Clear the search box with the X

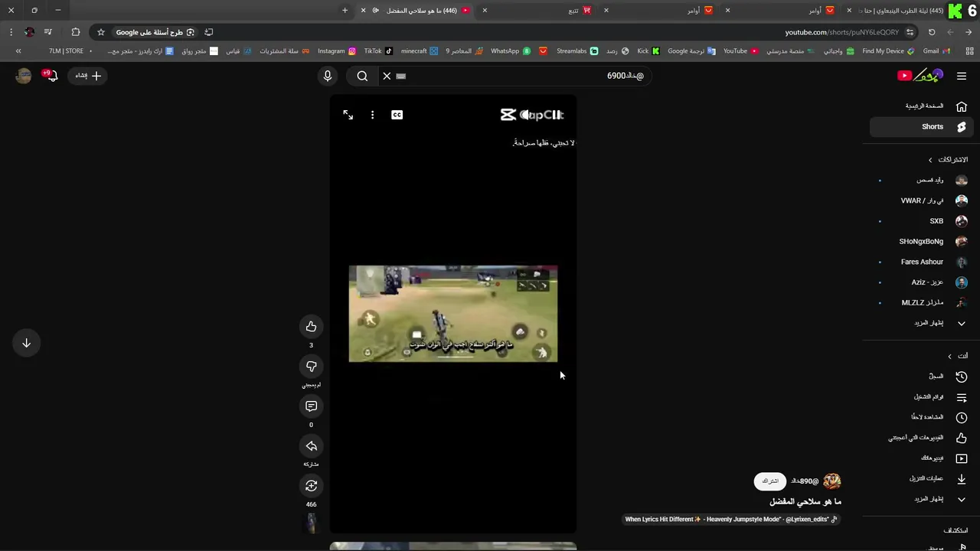pyautogui.click(x=387, y=76)
